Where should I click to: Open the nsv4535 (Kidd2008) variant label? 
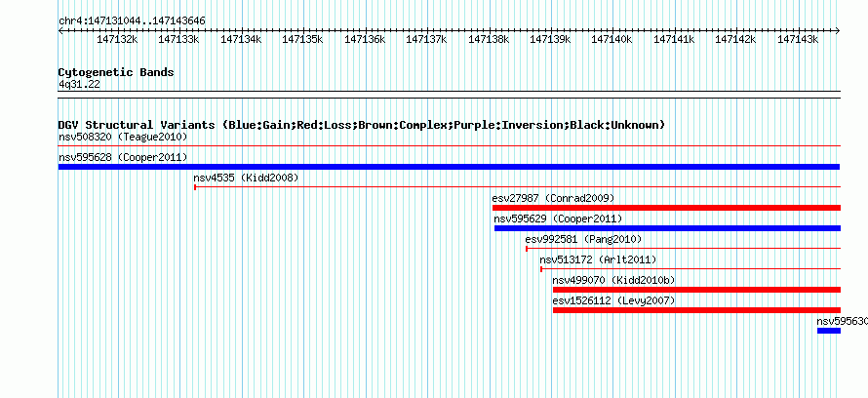click(246, 178)
